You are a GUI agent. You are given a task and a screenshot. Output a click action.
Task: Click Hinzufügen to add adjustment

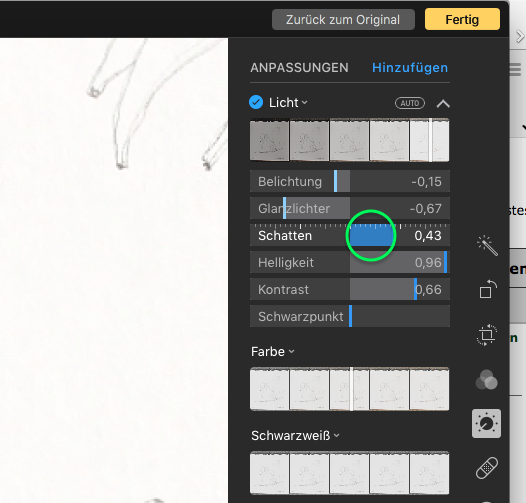coord(410,68)
